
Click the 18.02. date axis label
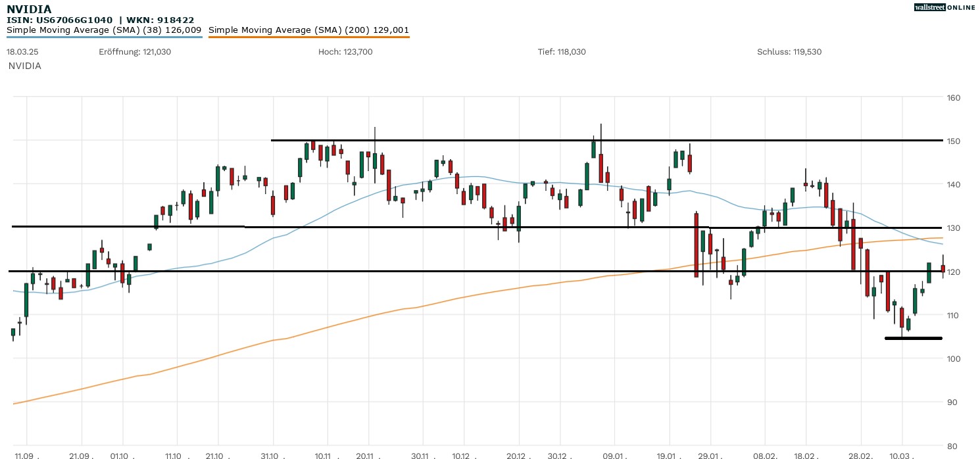[806, 455]
